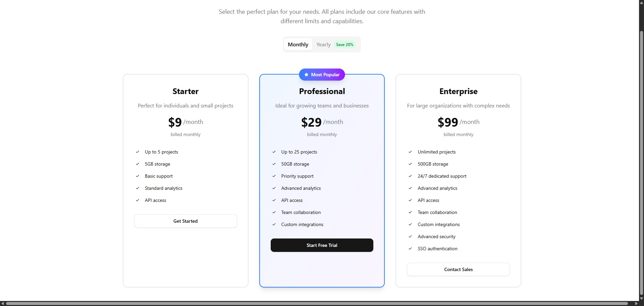Start Free Trial for Professional plan

click(322, 245)
